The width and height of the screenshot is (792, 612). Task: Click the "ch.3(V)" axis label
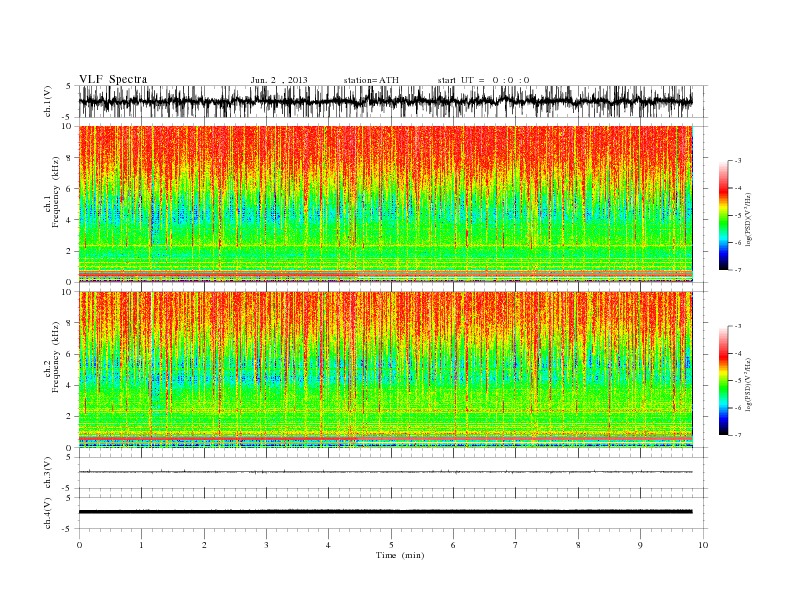coord(48,473)
